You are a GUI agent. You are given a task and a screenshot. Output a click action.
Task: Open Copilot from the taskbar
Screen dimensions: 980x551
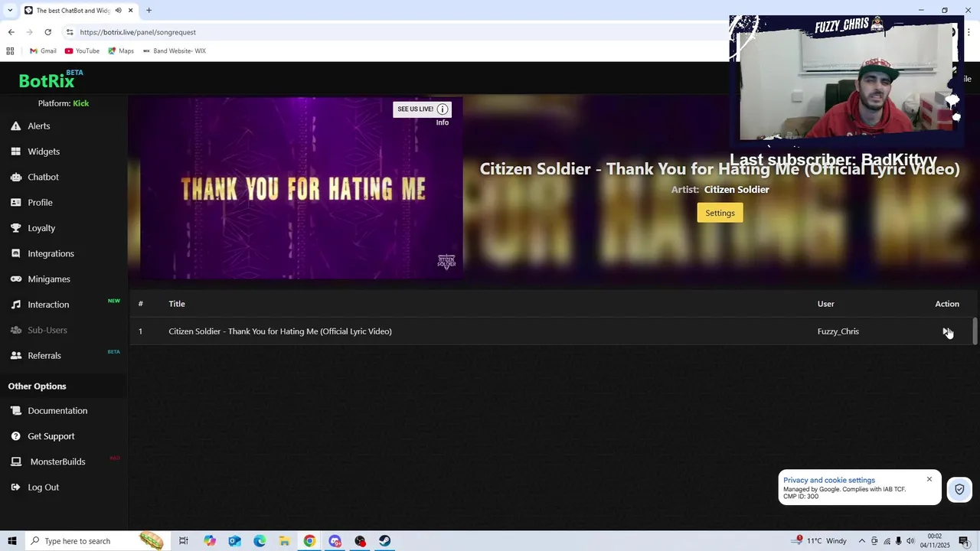click(x=210, y=541)
